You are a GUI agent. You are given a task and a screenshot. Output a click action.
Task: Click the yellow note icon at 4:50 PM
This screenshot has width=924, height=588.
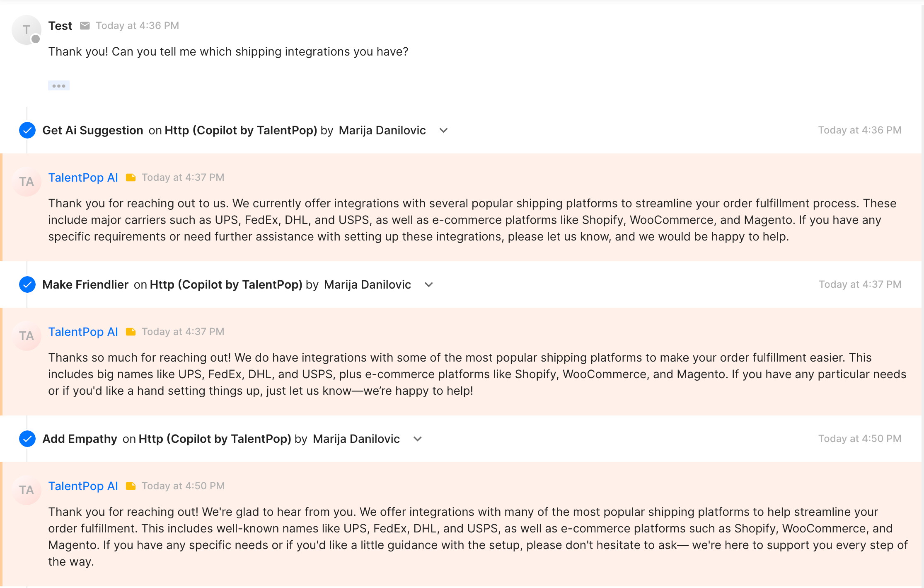point(131,486)
